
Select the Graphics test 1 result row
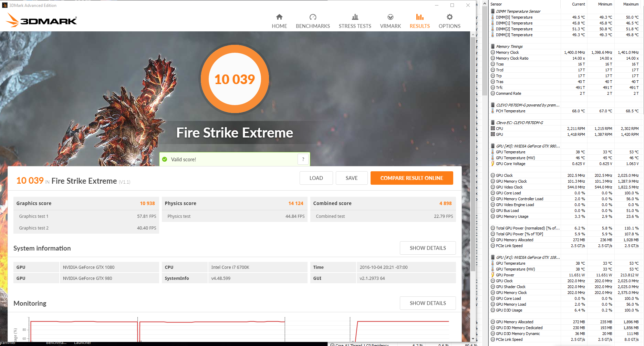pyautogui.click(x=86, y=216)
